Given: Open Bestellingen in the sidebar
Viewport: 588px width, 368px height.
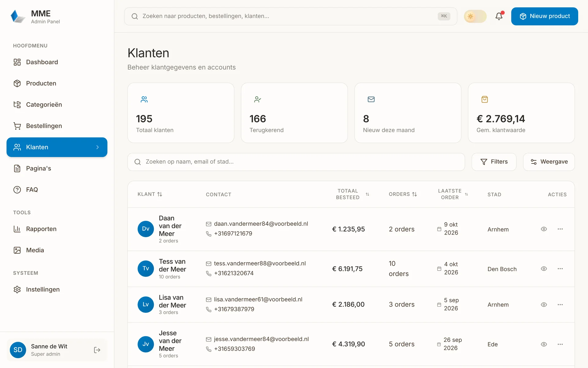Looking at the screenshot, I should point(57,126).
